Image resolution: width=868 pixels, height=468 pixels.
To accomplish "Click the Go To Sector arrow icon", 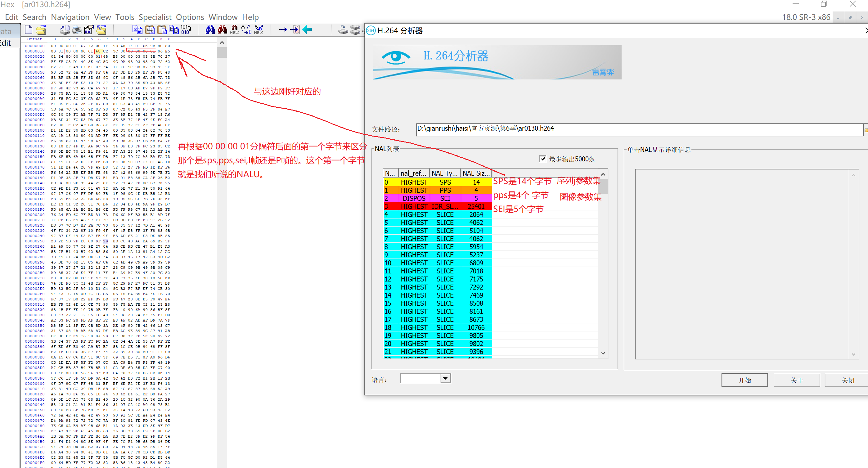I will click(295, 30).
